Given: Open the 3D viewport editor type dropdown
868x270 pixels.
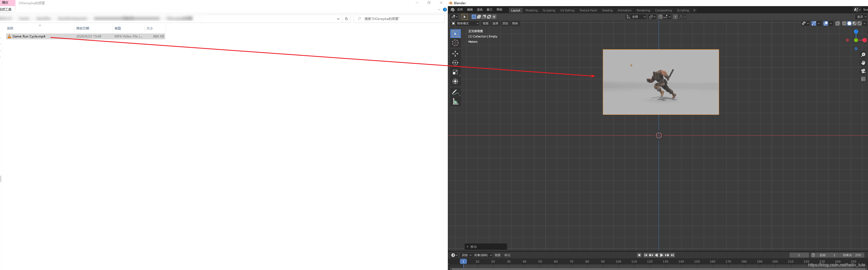Looking at the screenshot, I should click(454, 17).
